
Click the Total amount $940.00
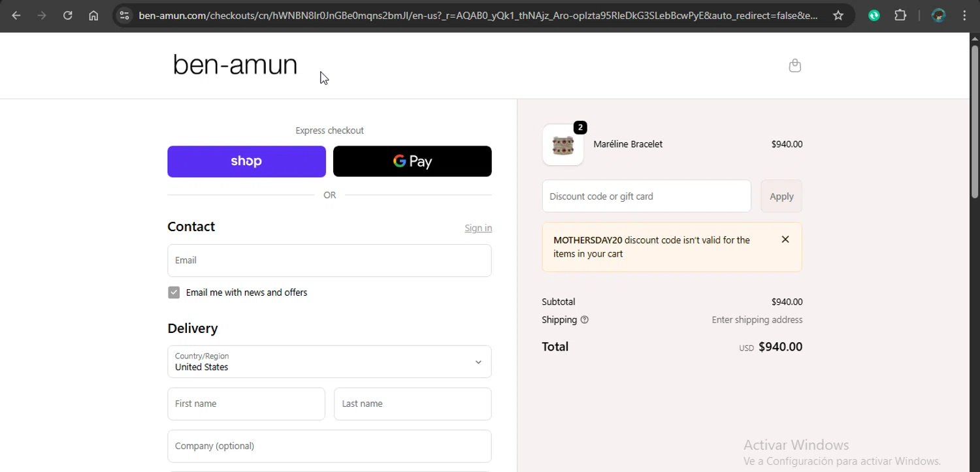tap(780, 347)
